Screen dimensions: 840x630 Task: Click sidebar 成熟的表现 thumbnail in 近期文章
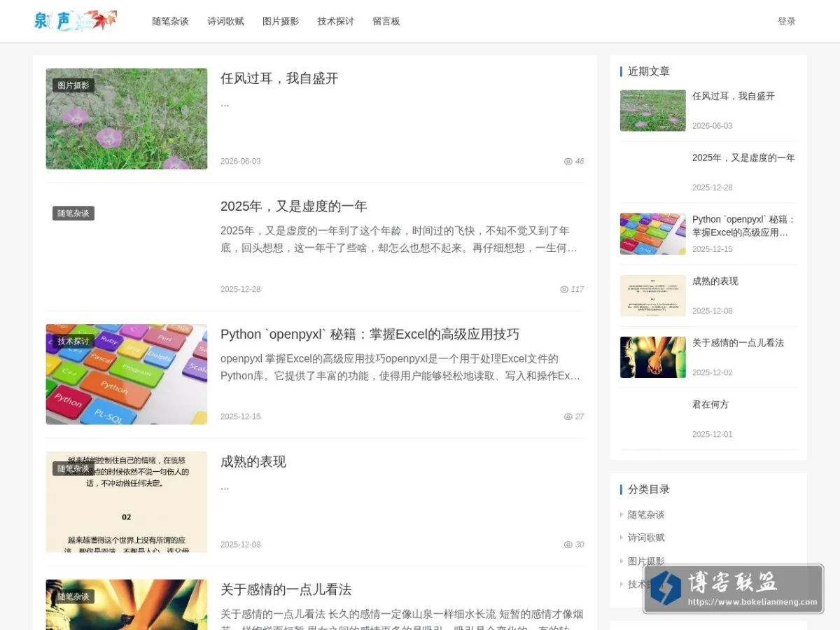point(653,295)
